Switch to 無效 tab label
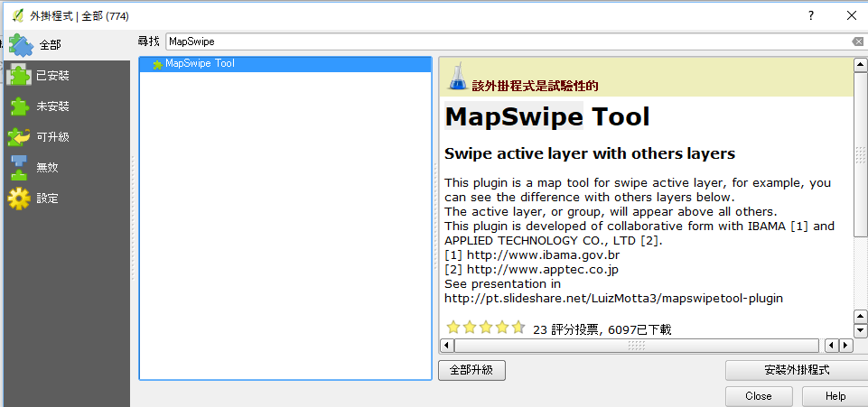This screenshot has width=868, height=407. pyautogui.click(x=47, y=168)
